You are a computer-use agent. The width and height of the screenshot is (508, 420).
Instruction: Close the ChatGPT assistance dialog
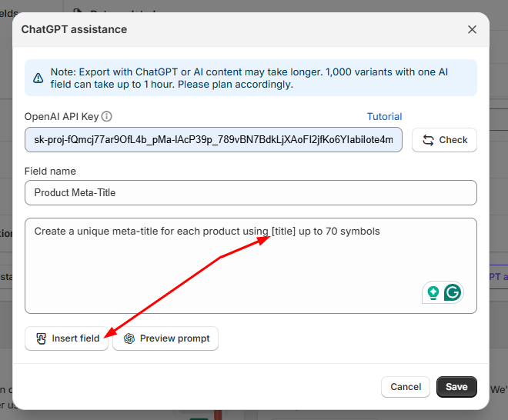472,29
